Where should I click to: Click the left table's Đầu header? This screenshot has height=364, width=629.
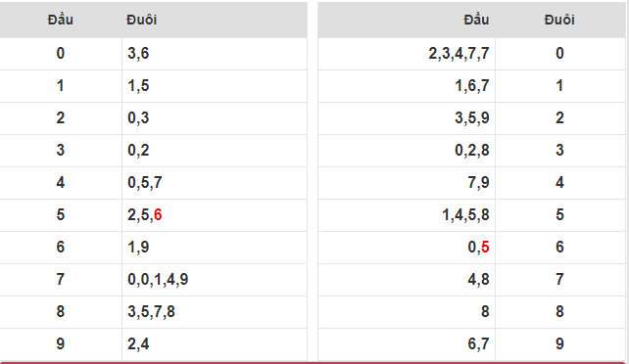click(x=60, y=20)
